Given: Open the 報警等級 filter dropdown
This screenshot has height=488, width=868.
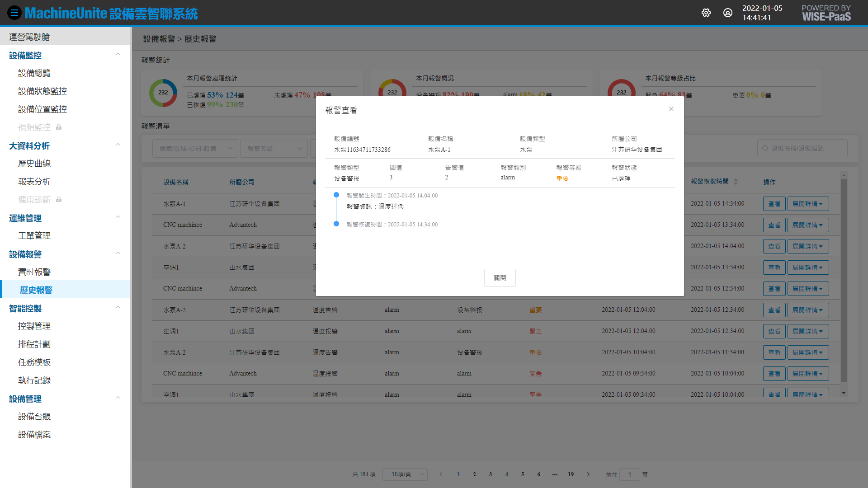Looking at the screenshot, I should click(x=274, y=149).
